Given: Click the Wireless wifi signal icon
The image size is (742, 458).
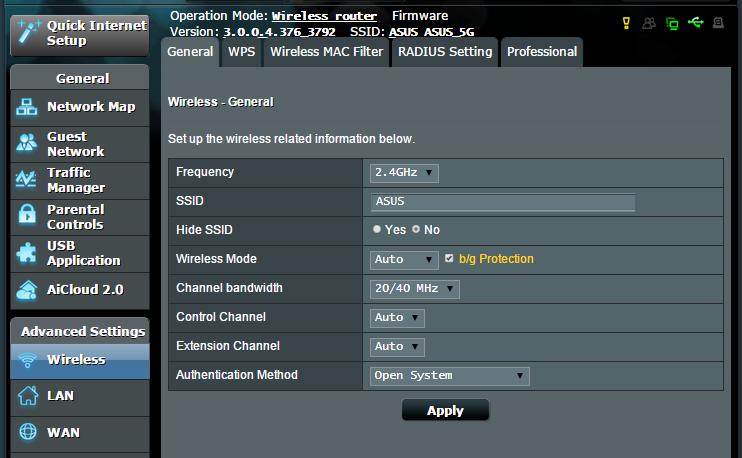Looking at the screenshot, I should click(x=27, y=361).
